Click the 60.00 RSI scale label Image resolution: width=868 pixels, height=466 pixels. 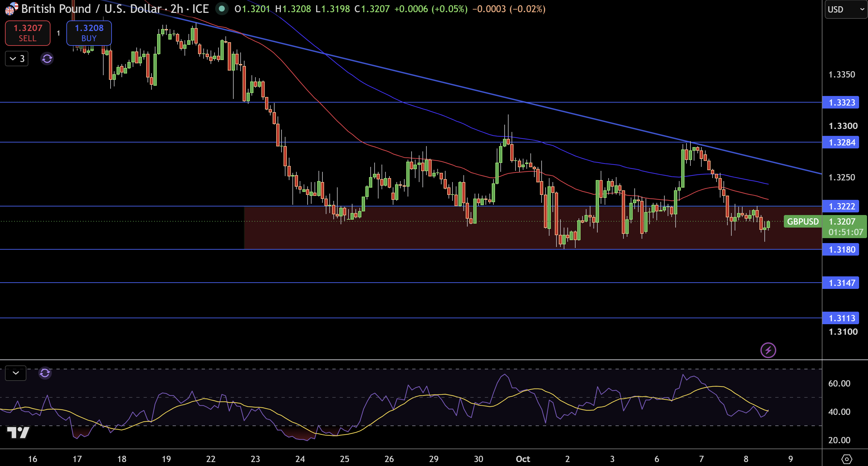tap(839, 384)
